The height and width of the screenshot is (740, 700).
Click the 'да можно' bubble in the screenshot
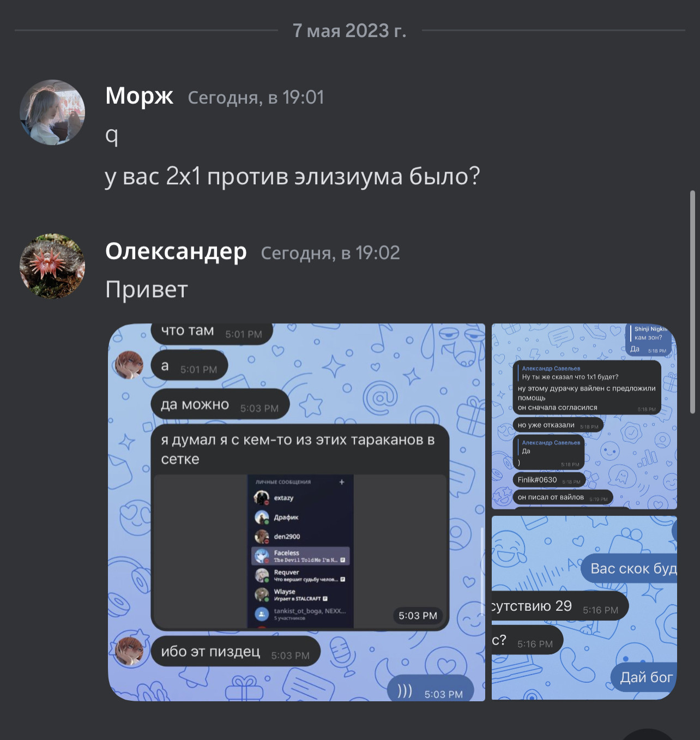click(x=220, y=405)
